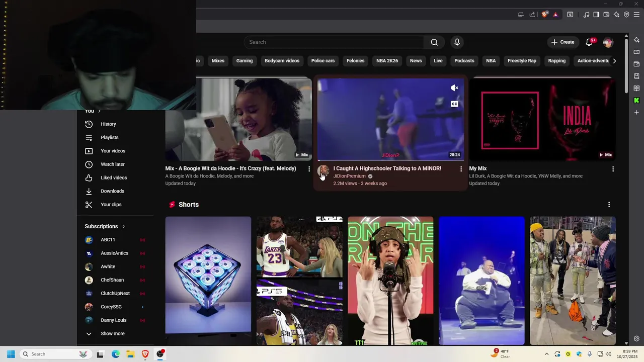Open the YouTube account avatar menu
Image resolution: width=644 pixels, height=362 pixels.
(608, 42)
